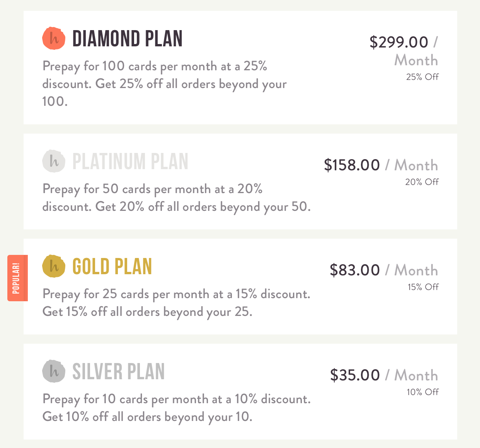This screenshot has width=480, height=448.
Task: Click the 10% Off tag on Silver Plan
Action: [x=422, y=392]
